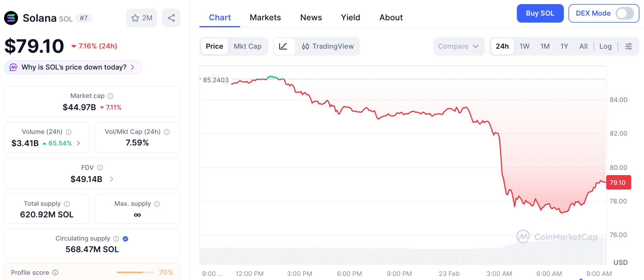Click the Profile score progress bar
Image resolution: width=644 pixels, height=280 pixels.
[135, 272]
